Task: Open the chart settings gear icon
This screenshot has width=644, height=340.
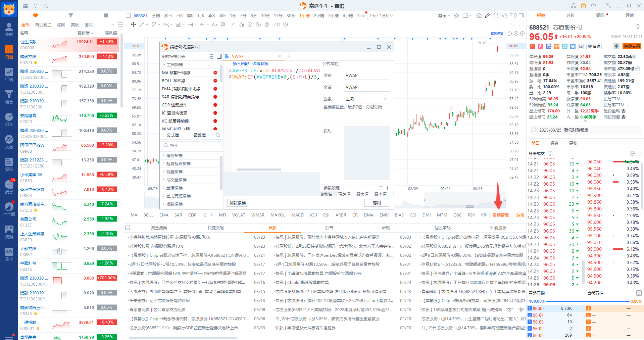Action: point(456,15)
